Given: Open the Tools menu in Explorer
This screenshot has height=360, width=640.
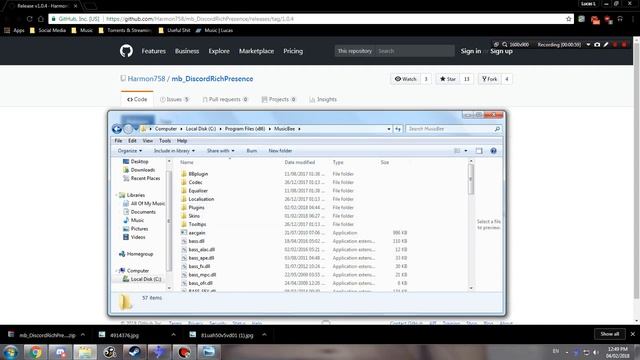Looking at the screenshot, I should [x=165, y=140].
